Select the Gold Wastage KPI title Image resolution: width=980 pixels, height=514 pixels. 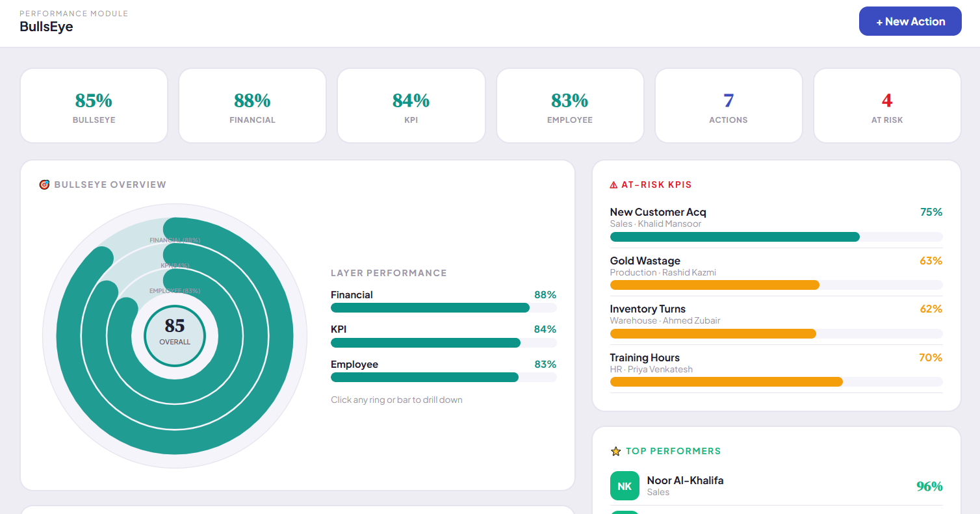(x=645, y=261)
